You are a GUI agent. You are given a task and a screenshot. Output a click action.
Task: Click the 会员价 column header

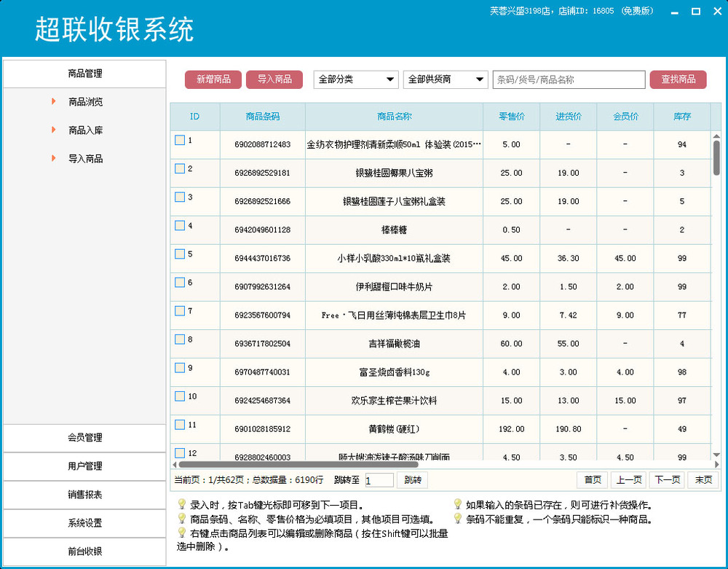(x=625, y=117)
